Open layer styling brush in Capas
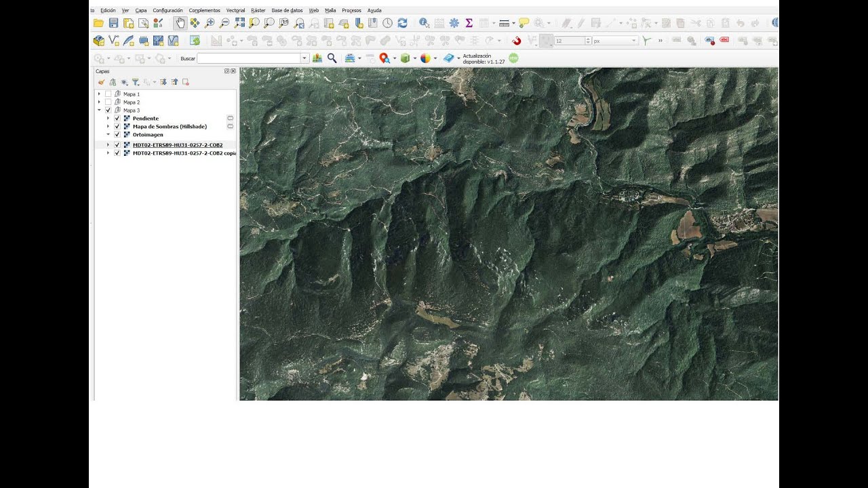The width and height of the screenshot is (868, 488). pyautogui.click(x=101, y=82)
